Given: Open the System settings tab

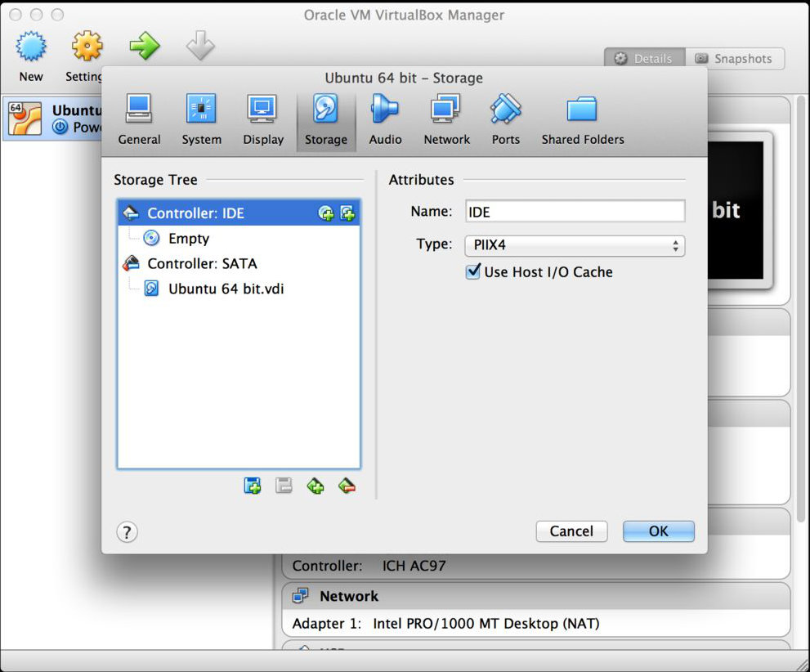Looking at the screenshot, I should (x=201, y=120).
